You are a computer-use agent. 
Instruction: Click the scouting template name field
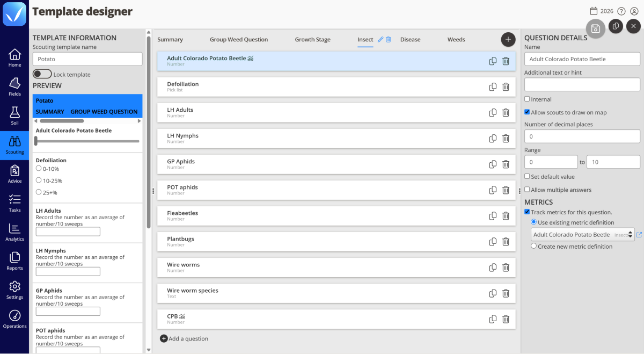click(87, 59)
